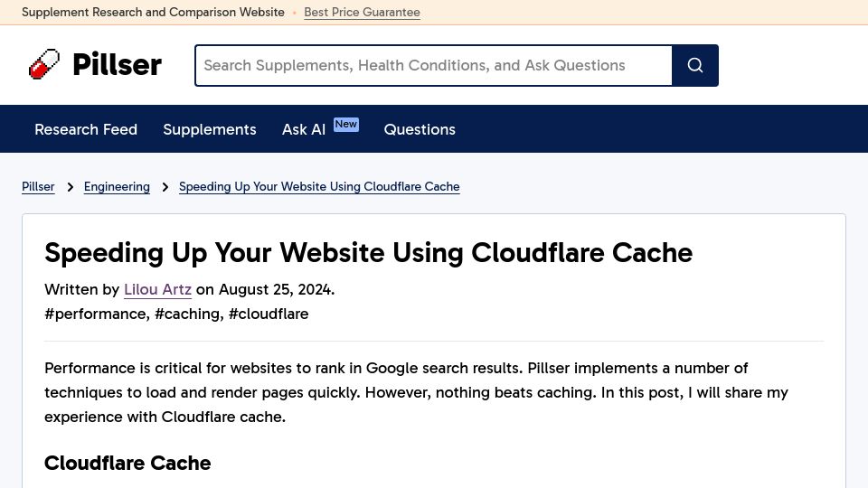Click 'Supplement Research and Comparison Website' text
Viewport: 868px width, 488px height.
[x=153, y=12]
